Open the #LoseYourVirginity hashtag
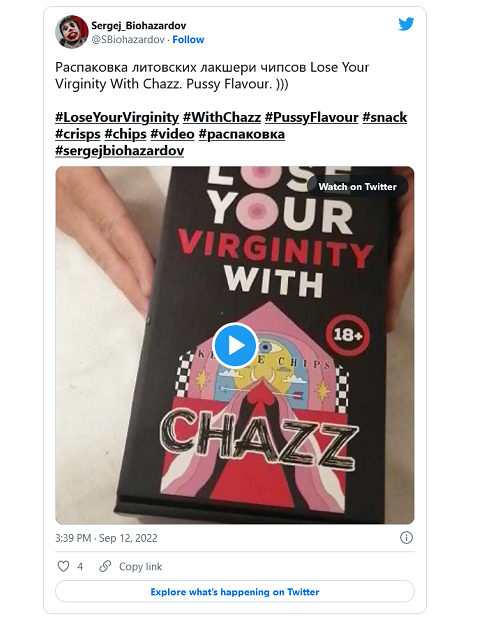This screenshot has width=500, height=619. 117,117
